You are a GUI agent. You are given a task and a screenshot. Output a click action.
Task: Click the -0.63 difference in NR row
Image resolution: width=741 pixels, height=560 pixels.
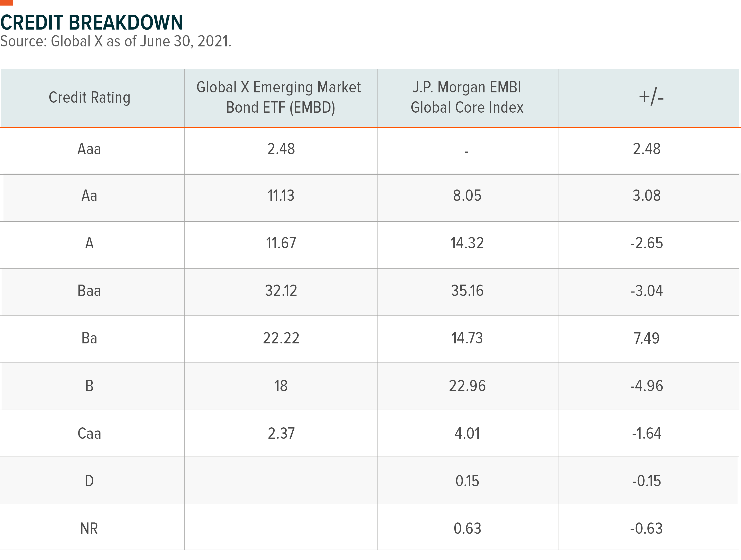coord(647,529)
